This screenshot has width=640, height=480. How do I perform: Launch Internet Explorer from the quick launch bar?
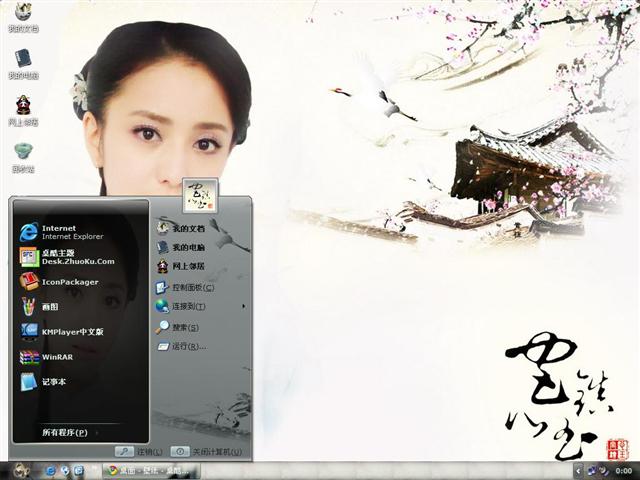[51, 471]
